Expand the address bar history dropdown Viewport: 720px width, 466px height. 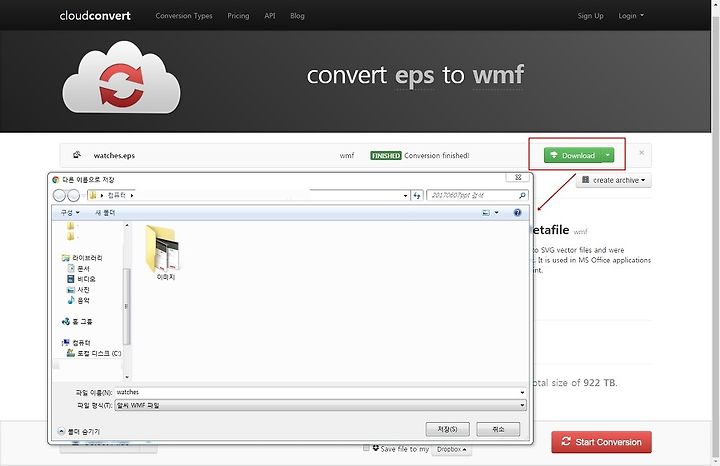click(405, 196)
